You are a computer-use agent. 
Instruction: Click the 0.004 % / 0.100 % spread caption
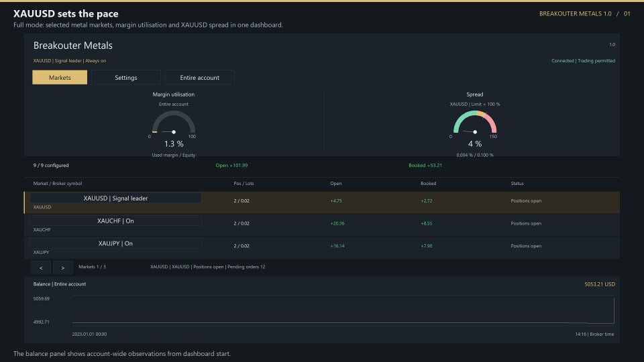tap(475, 155)
